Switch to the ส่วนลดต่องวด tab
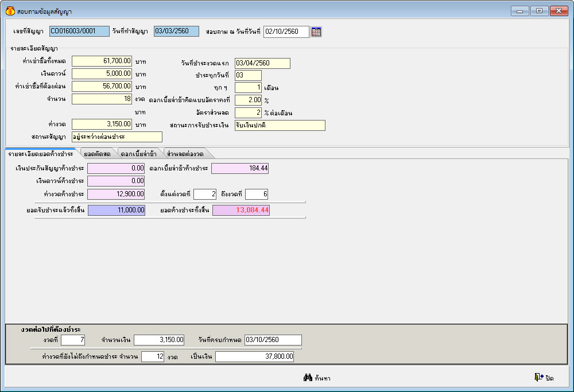Viewport: 574px width, 392px height. coord(185,154)
